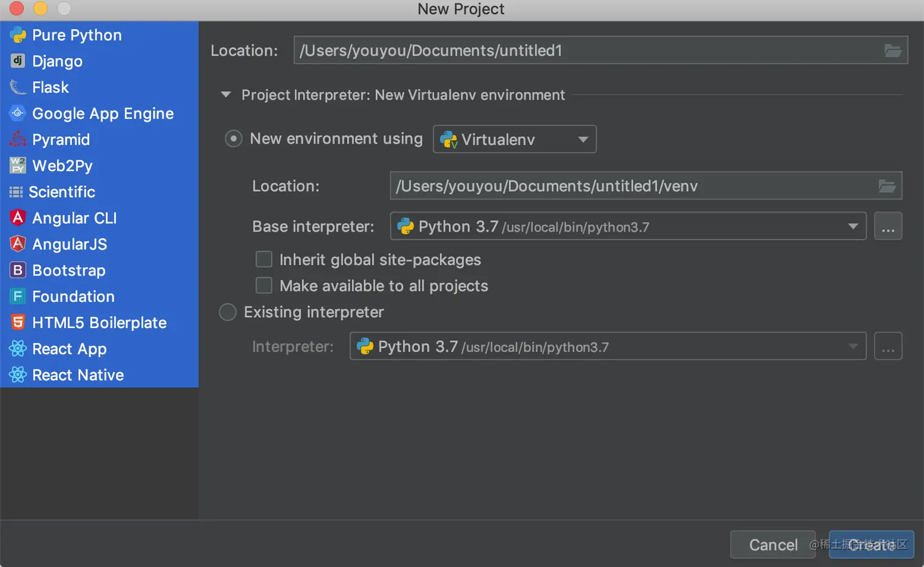Select the Foundation entry
The height and width of the screenshot is (567, 924).
click(x=100, y=296)
